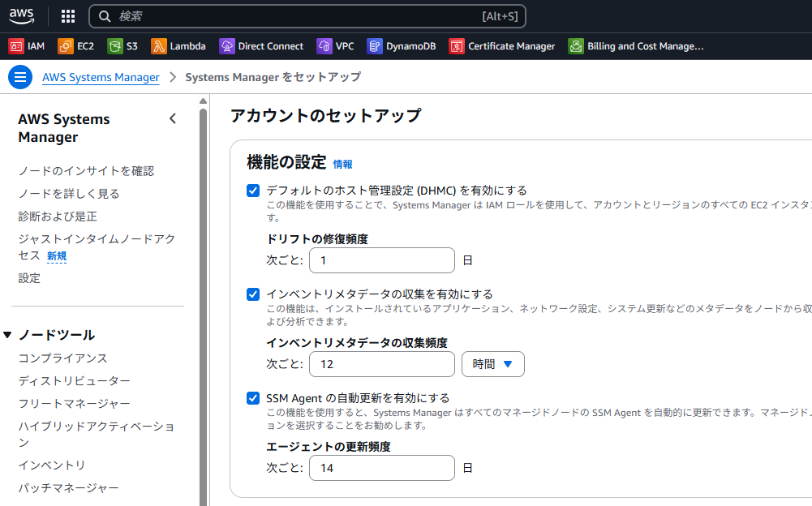Open the Certificate Manager shortcut icon
This screenshot has height=506, width=812.
(457, 46)
